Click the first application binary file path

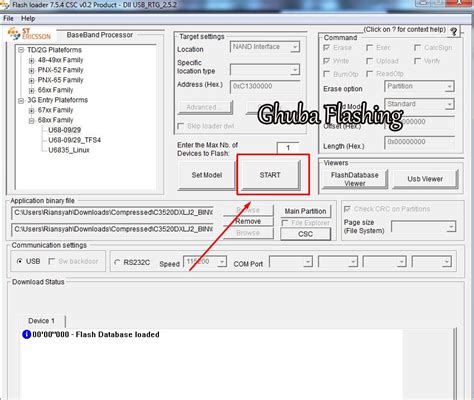[113, 213]
